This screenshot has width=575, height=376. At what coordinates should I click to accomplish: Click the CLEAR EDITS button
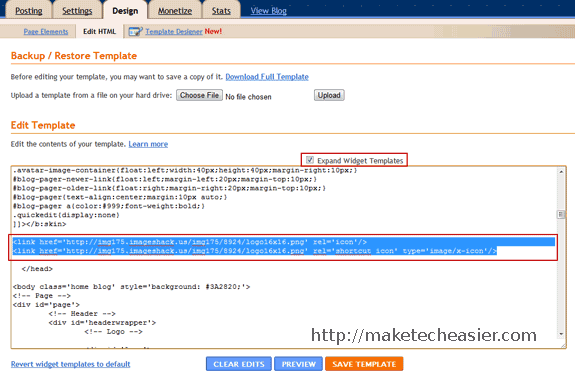(x=239, y=364)
